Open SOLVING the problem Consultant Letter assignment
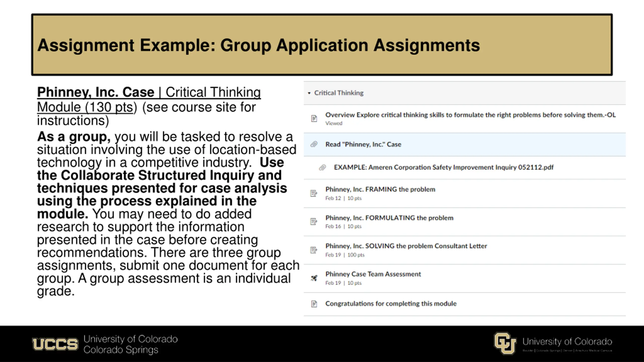The image size is (644, 362). [x=406, y=246]
